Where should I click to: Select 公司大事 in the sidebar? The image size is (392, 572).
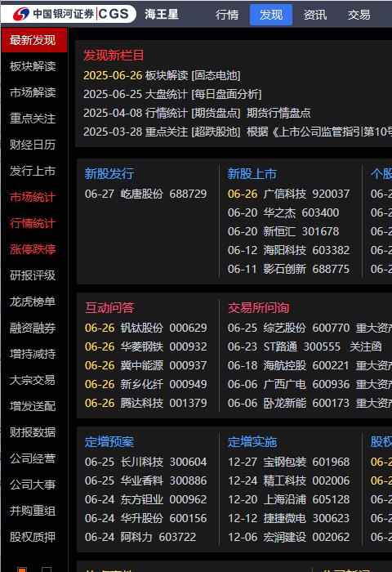click(x=33, y=485)
